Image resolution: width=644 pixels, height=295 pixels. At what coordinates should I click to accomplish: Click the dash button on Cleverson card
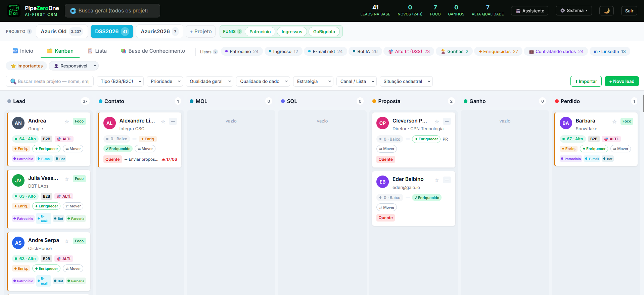point(447,121)
